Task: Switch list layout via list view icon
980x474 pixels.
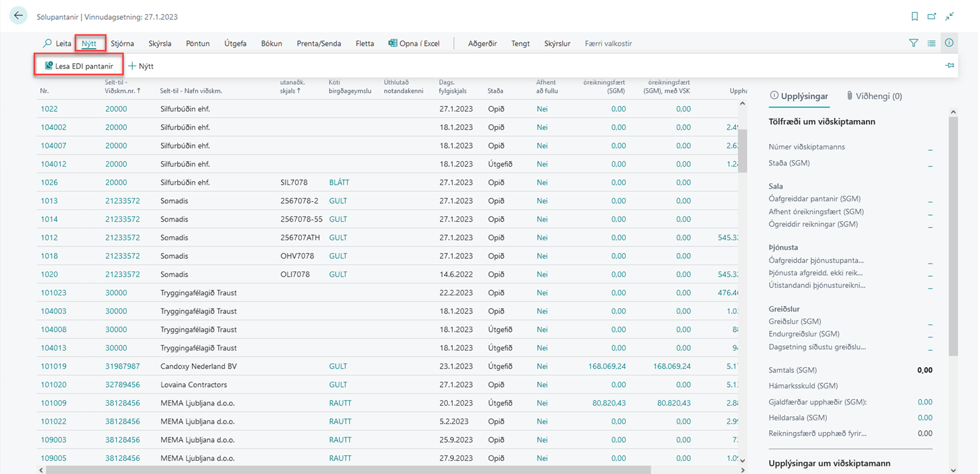Action: tap(932, 43)
